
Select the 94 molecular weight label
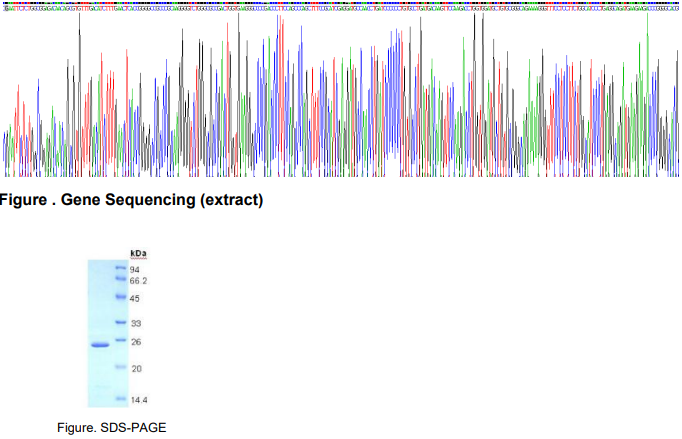[135, 269]
